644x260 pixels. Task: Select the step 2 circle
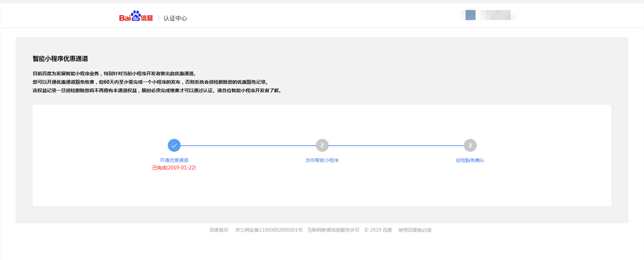point(322,145)
